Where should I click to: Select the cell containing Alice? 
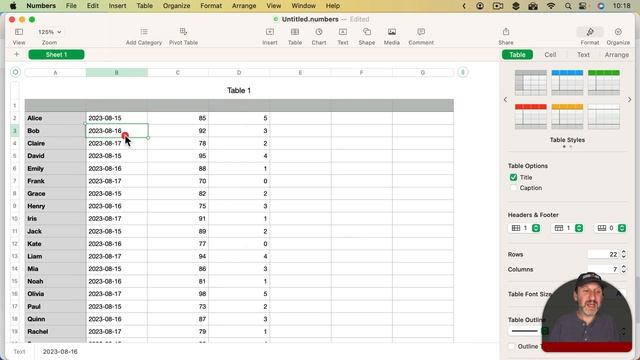coord(55,118)
